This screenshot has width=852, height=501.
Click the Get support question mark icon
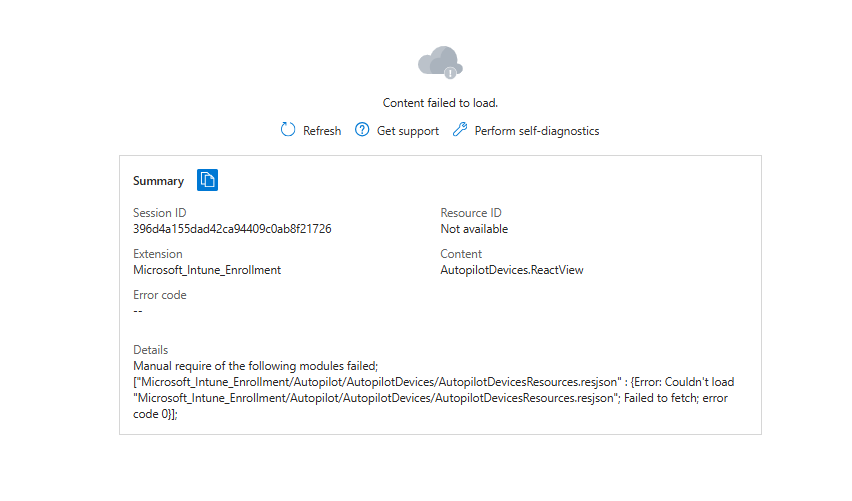362,130
